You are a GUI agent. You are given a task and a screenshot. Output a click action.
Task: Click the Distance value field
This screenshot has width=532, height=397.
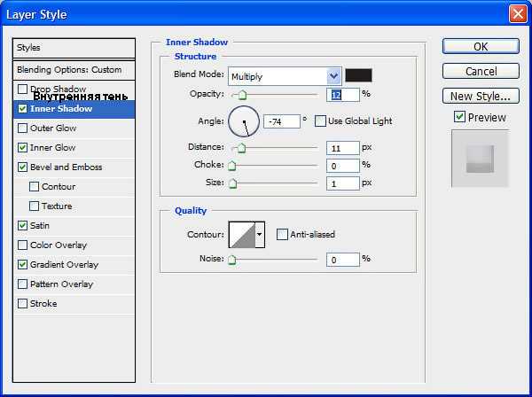click(x=342, y=148)
